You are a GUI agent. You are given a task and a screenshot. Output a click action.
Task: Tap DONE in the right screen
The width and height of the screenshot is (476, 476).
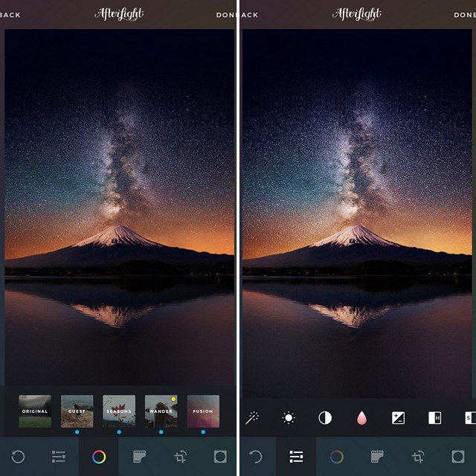(x=464, y=15)
